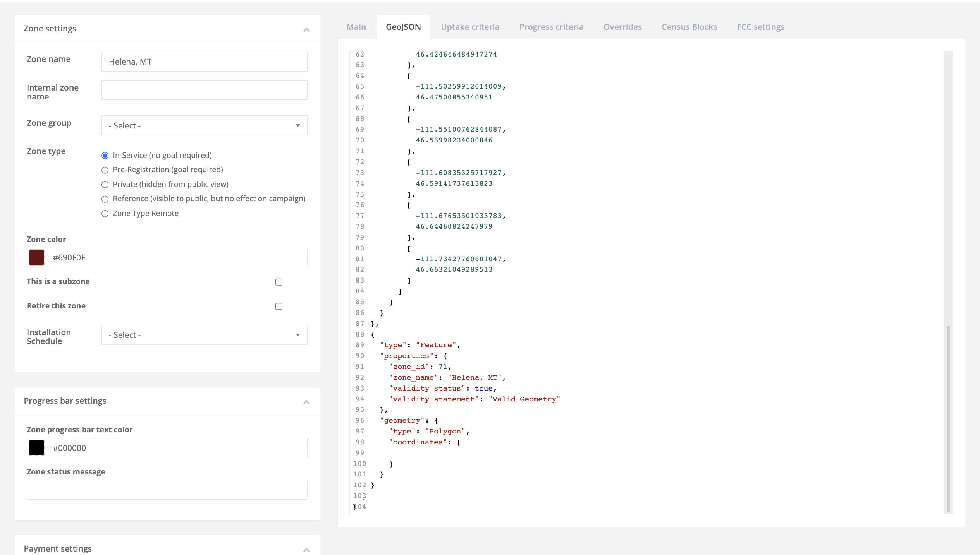980x555 pixels.
Task: Select Pre-Registration zone type
Action: click(x=105, y=170)
